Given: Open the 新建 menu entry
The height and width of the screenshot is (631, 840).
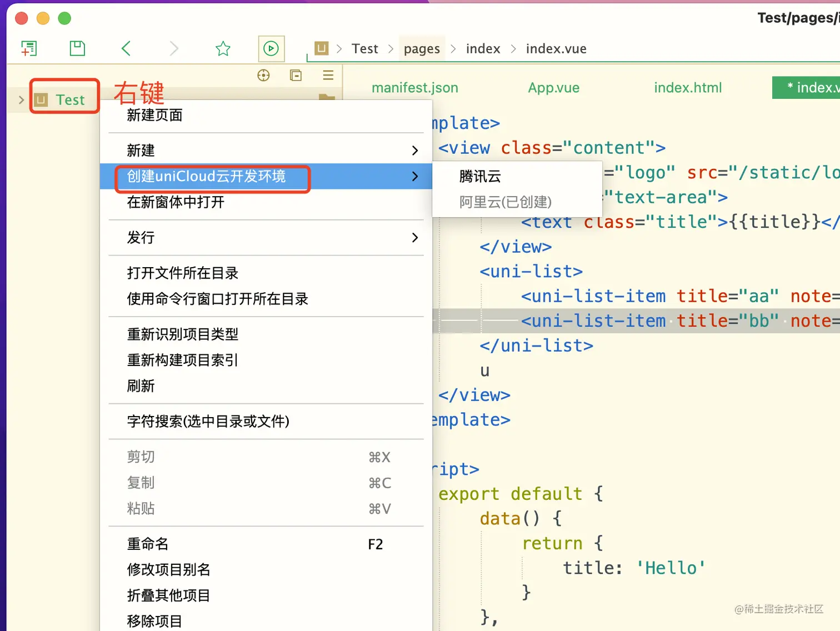Looking at the screenshot, I should [x=266, y=151].
